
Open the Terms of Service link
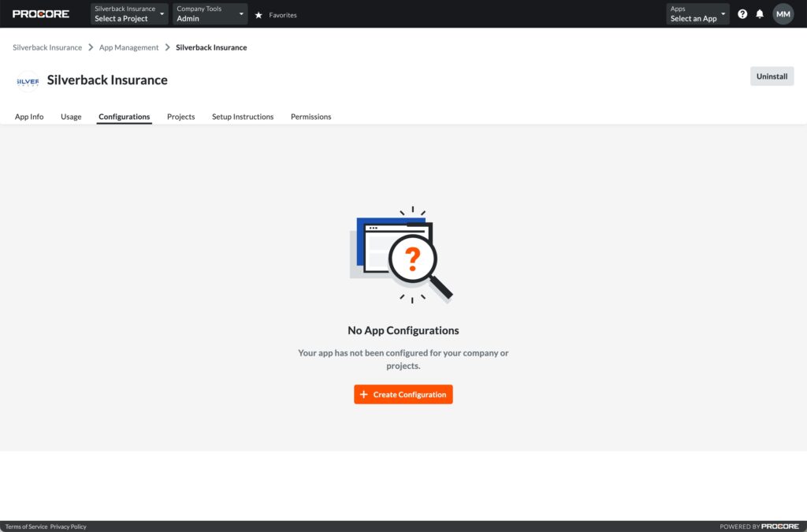click(26, 526)
